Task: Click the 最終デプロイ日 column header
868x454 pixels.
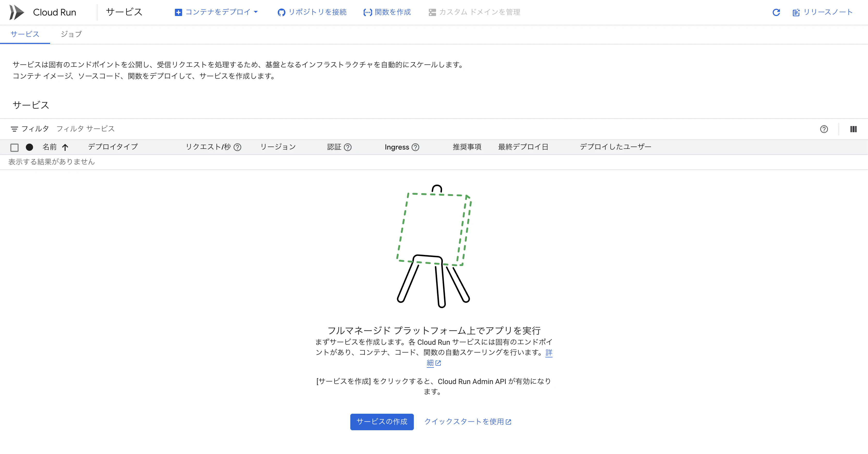Action: 523,147
